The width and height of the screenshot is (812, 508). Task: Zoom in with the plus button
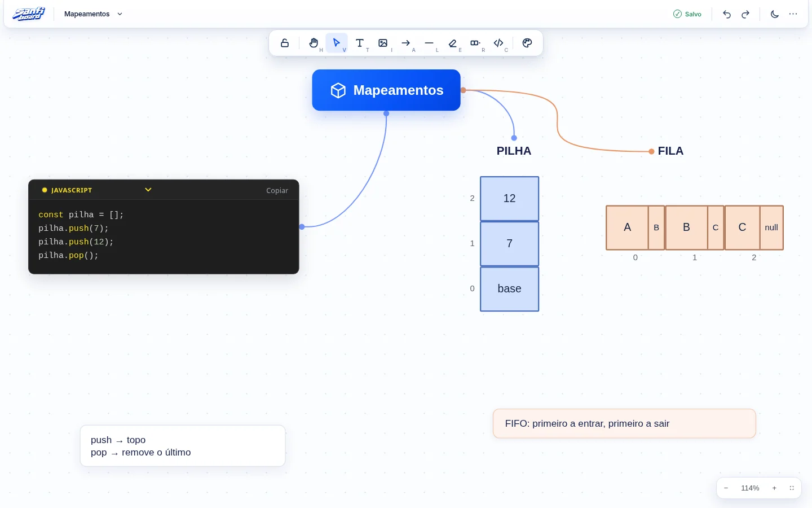(x=774, y=488)
